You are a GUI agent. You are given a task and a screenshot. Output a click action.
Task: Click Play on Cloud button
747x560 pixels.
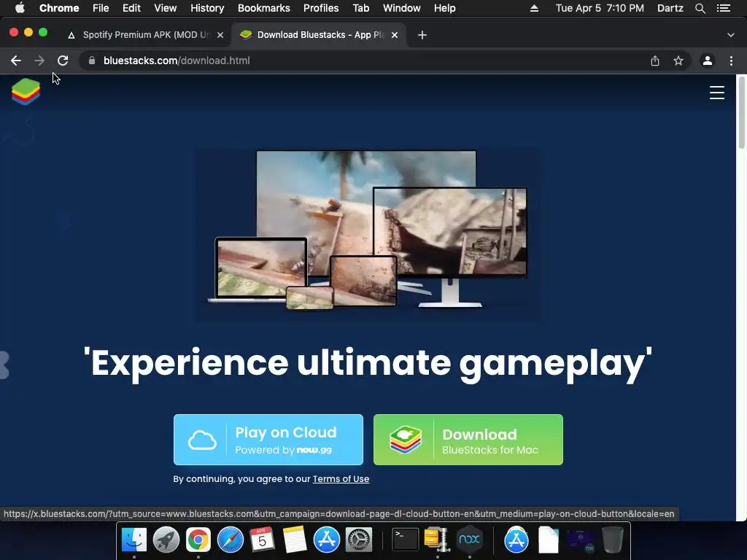(x=268, y=440)
